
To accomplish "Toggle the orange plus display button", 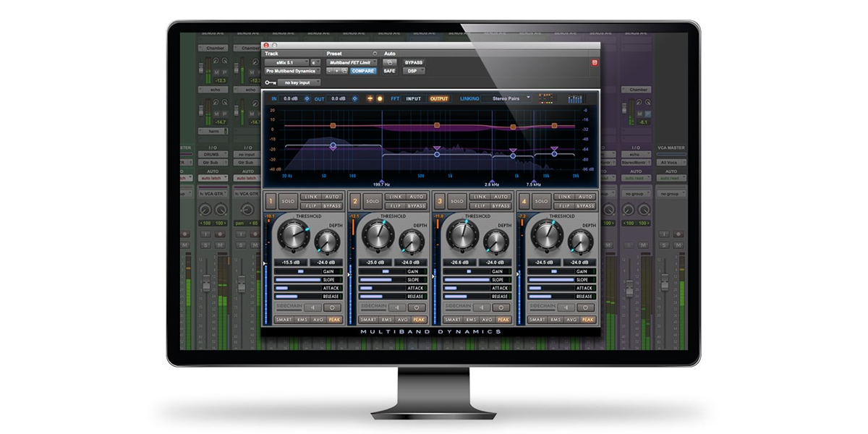I will click(x=370, y=98).
